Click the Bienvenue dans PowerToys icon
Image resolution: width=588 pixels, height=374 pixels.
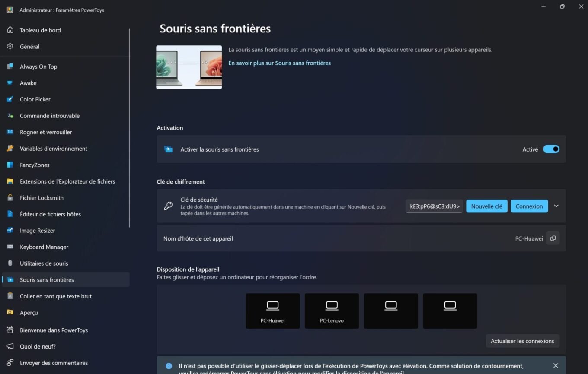click(10, 330)
